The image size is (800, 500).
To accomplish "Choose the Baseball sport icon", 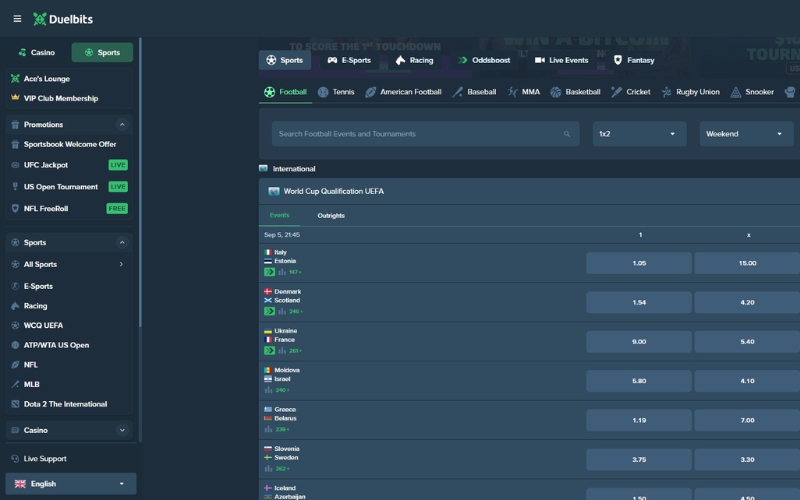I will pos(474,92).
